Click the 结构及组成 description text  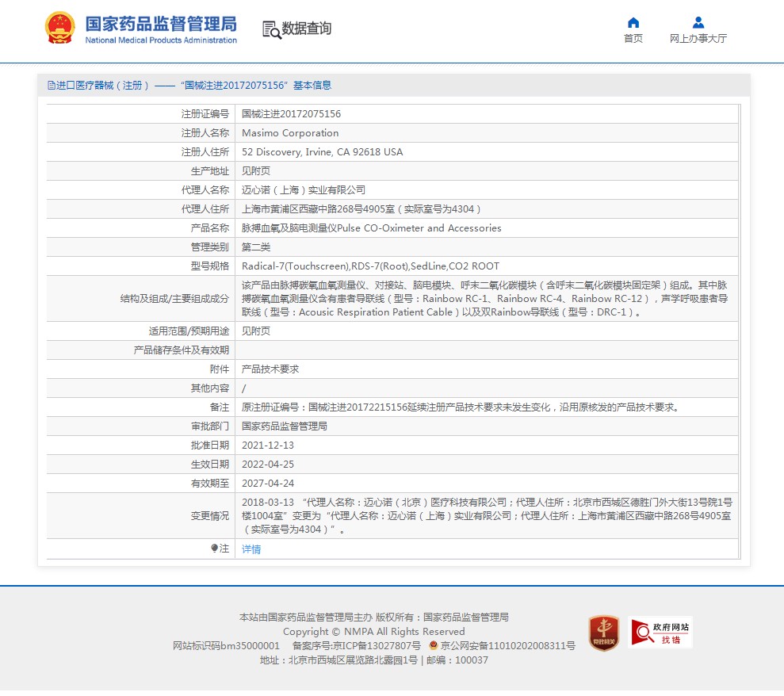[x=484, y=299]
